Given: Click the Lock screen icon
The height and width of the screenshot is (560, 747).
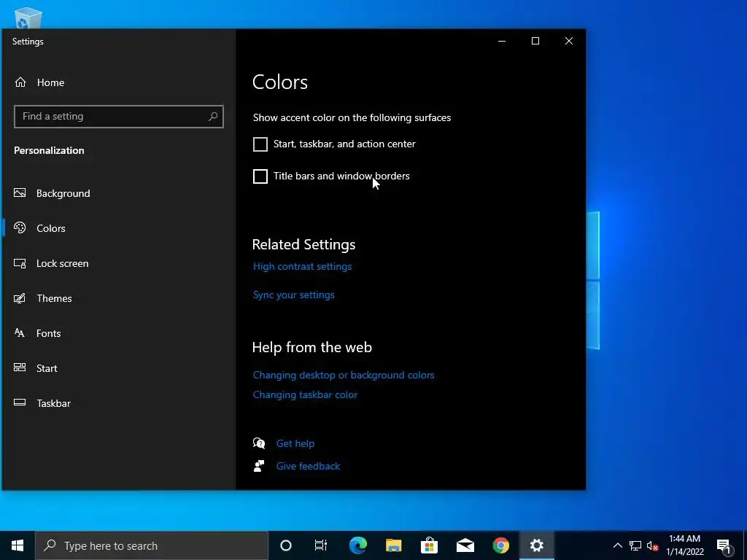Looking at the screenshot, I should tap(20, 262).
